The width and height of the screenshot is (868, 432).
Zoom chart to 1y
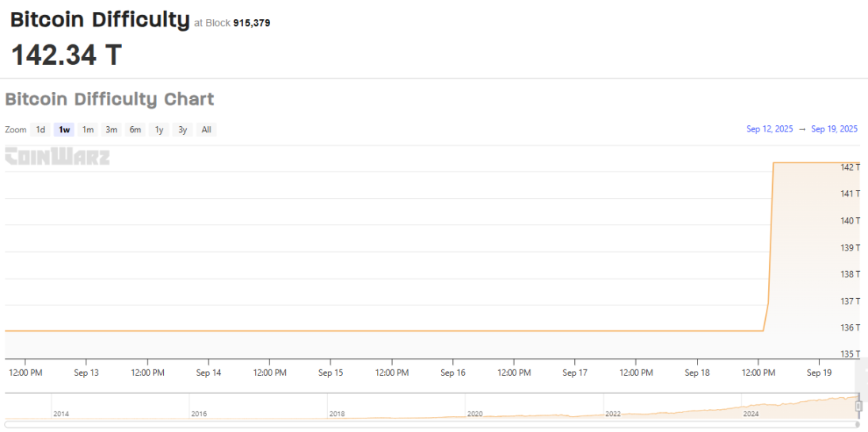pyautogui.click(x=159, y=130)
